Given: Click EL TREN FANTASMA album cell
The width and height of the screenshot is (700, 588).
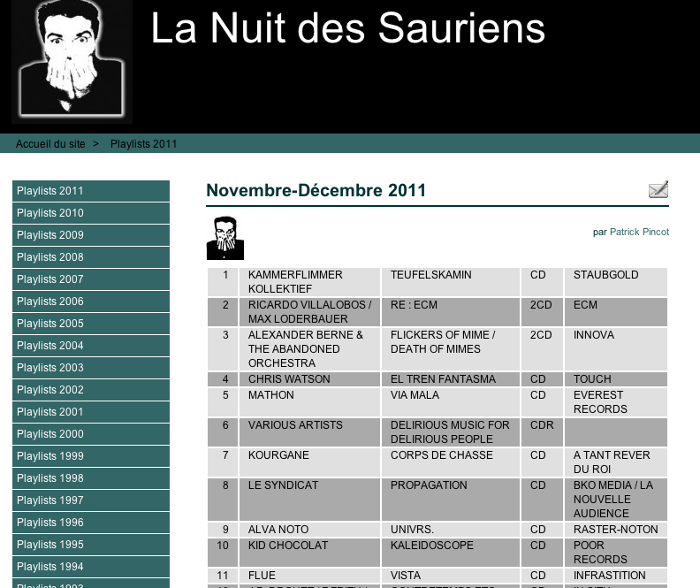Looking at the screenshot, I should click(x=451, y=379).
